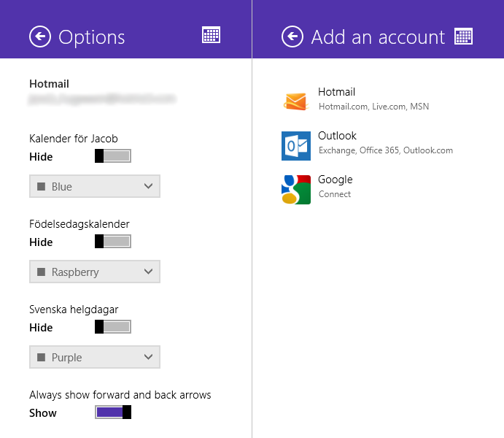Switch on Svenska helgdagar calendar
This screenshot has width=504, height=438.
[x=113, y=326]
